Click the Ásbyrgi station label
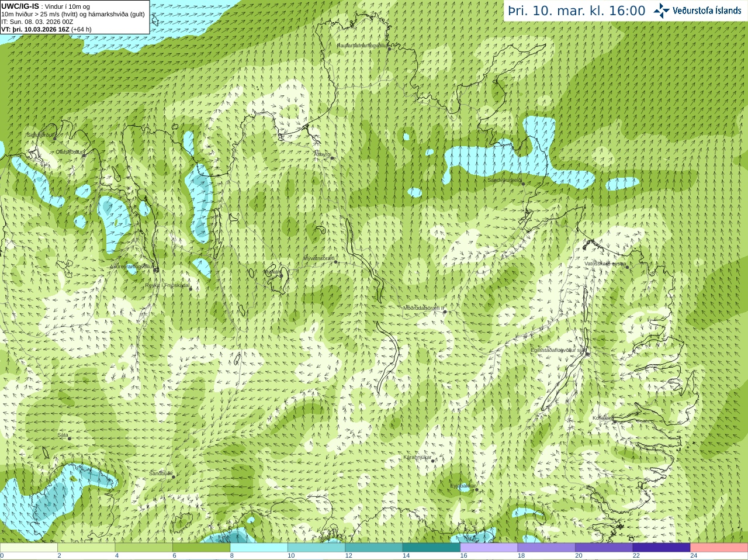 pyautogui.click(x=322, y=154)
